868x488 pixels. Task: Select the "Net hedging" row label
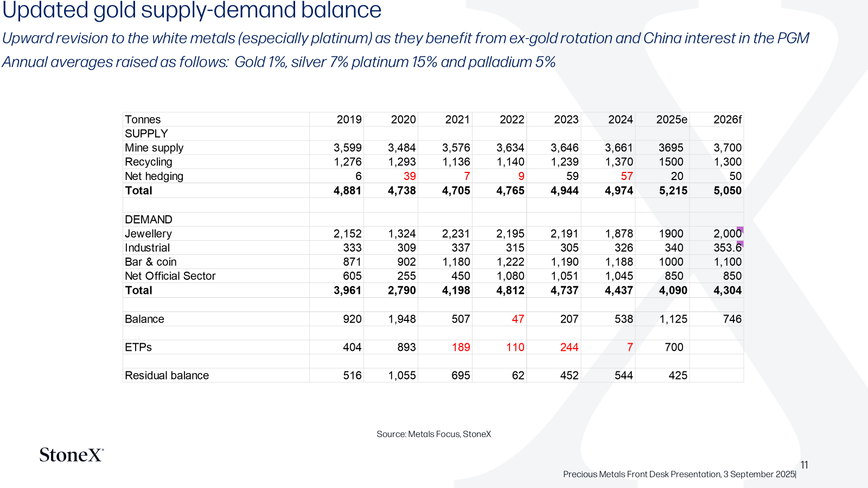click(154, 176)
